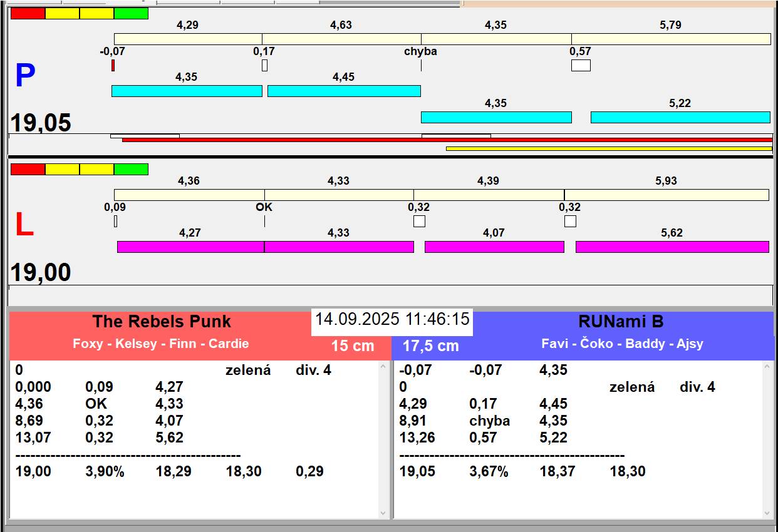778x532 pixels.
Task: Select the RUNami B team header
Action: tap(621, 322)
